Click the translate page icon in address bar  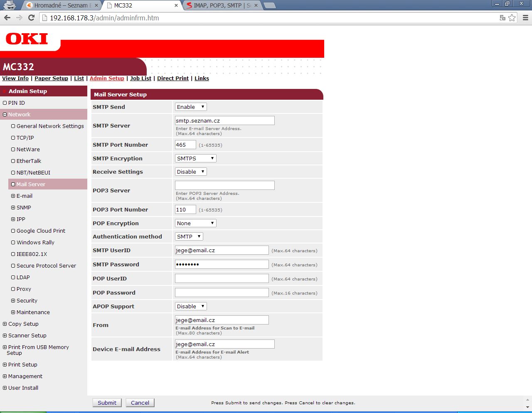[502, 18]
